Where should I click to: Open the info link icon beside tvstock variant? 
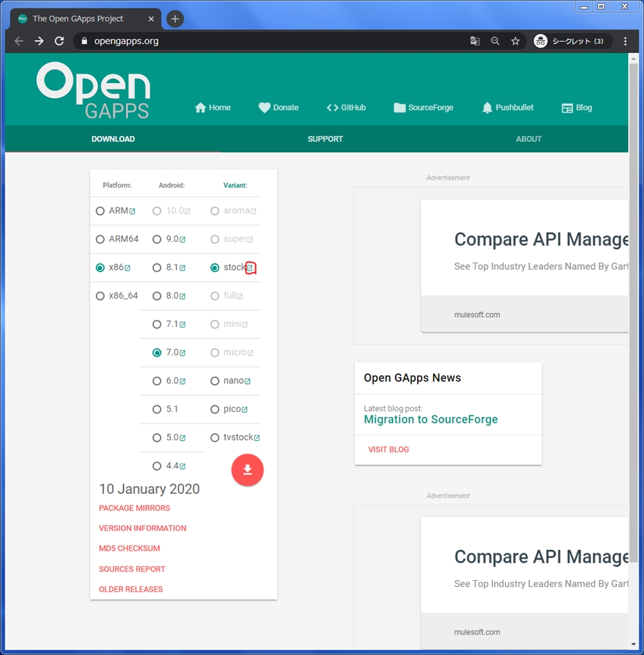[x=257, y=438]
